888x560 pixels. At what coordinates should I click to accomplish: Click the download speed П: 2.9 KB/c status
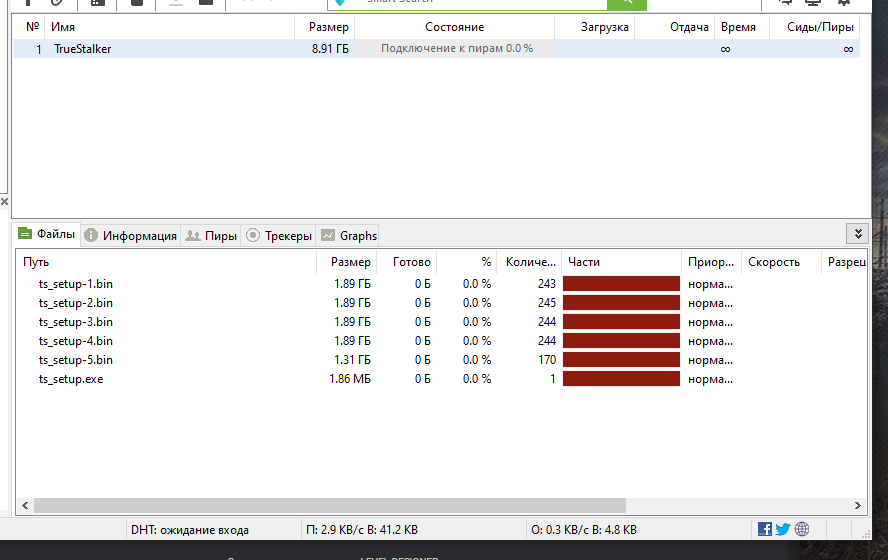pyautogui.click(x=362, y=530)
